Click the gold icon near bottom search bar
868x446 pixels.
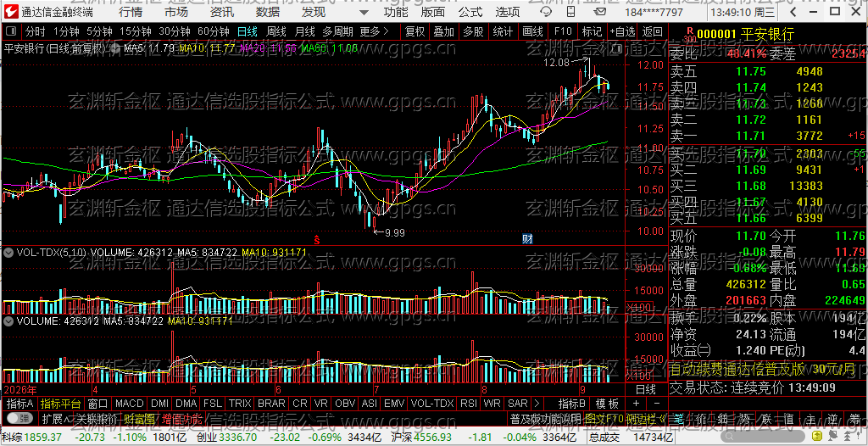[x=817, y=437]
